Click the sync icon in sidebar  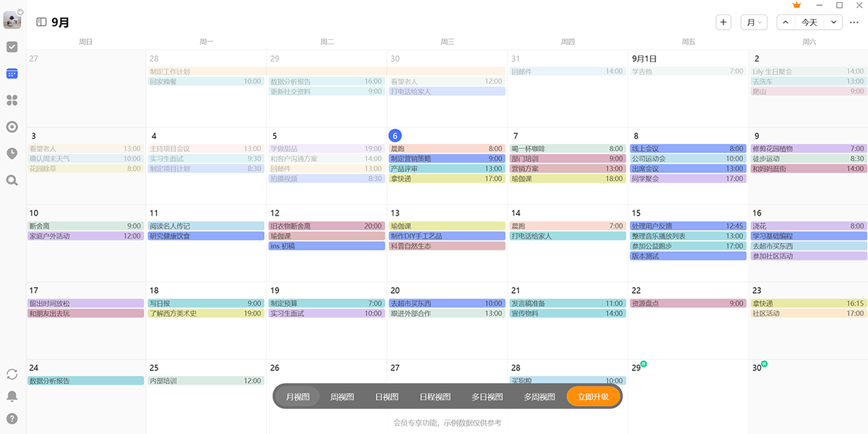[x=12, y=374]
